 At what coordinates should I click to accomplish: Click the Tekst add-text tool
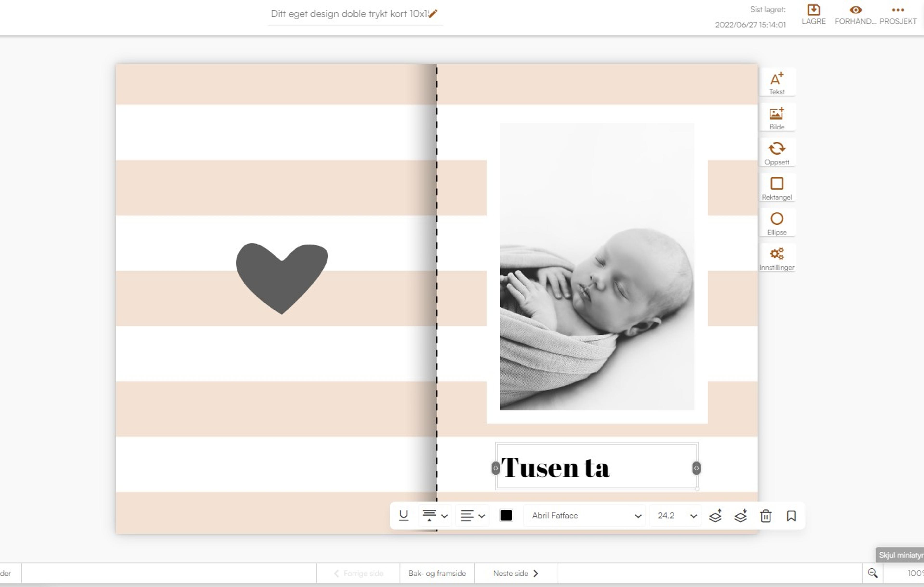pos(777,83)
